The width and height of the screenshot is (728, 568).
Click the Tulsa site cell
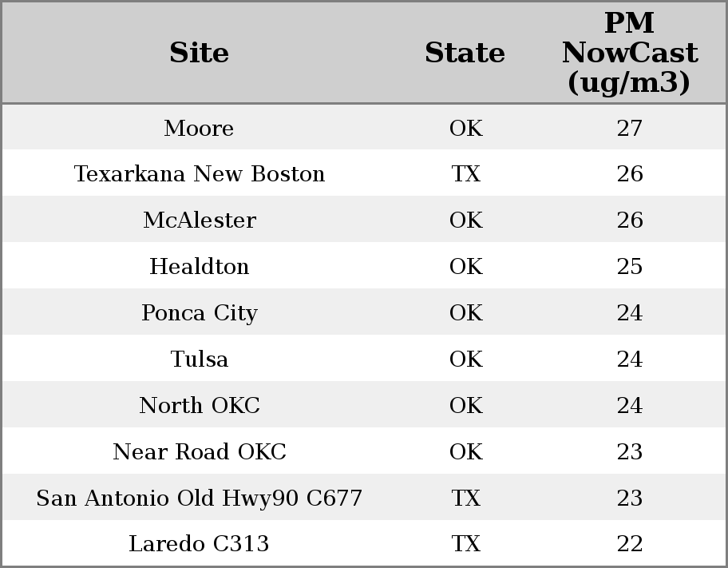199,359
